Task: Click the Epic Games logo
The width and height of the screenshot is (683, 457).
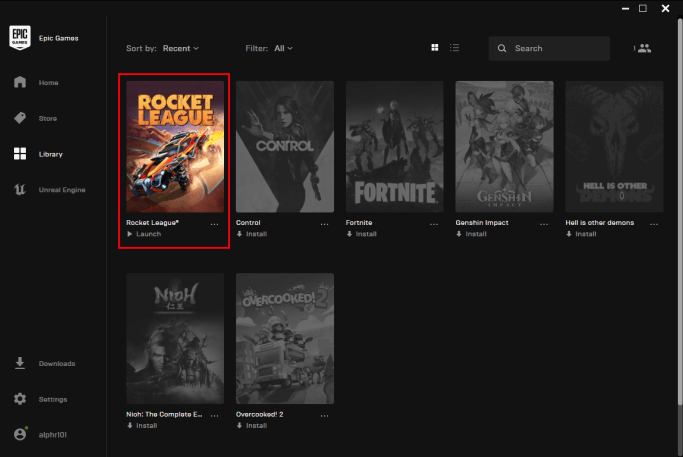Action: [20, 37]
